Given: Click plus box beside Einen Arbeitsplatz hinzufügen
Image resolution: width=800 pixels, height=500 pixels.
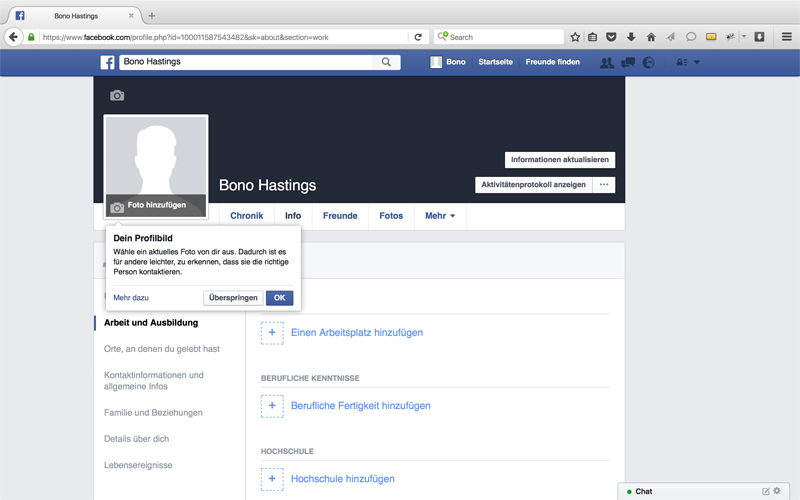Looking at the screenshot, I should point(272,333).
